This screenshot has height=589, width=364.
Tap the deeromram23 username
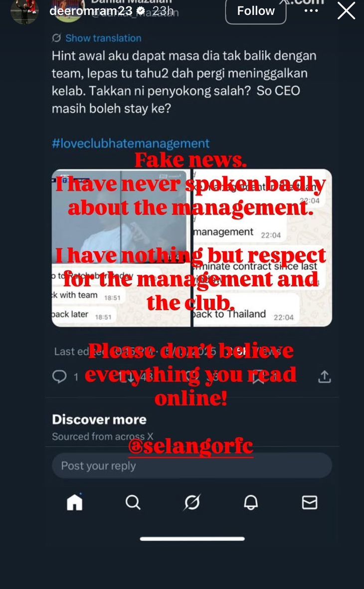pyautogui.click(x=91, y=11)
